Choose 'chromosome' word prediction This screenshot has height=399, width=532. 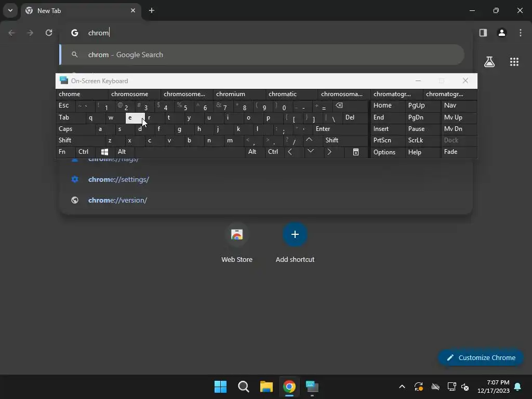coord(135,94)
